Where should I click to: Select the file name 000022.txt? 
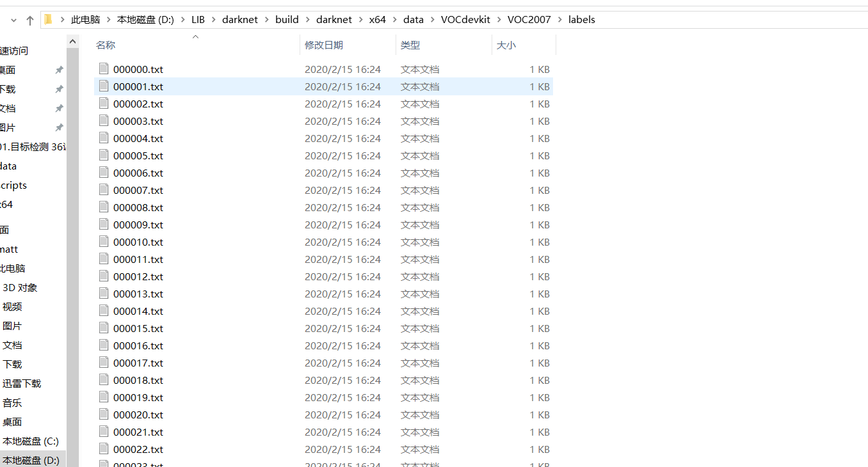[138, 449]
